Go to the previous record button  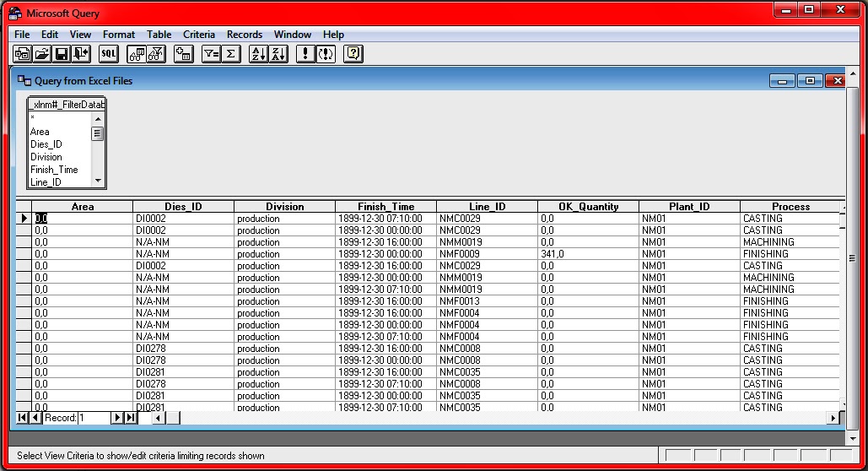pyautogui.click(x=35, y=418)
